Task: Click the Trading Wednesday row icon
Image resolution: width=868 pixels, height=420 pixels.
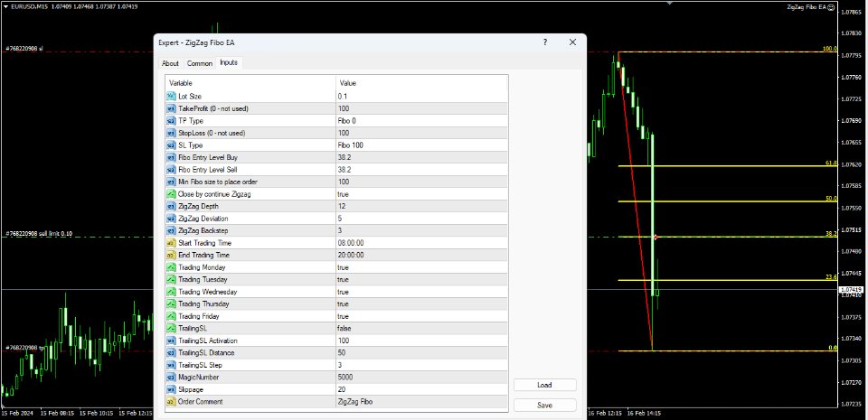Action: [171, 292]
